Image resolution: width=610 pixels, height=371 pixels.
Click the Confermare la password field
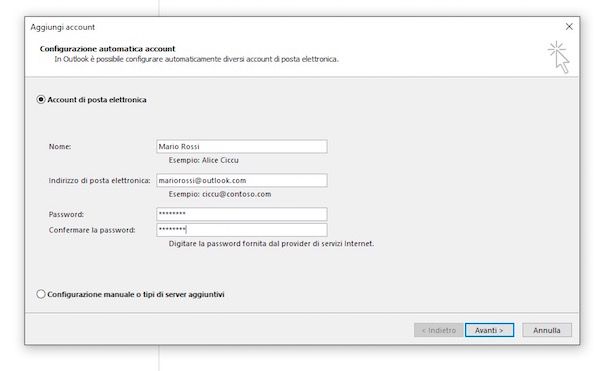[x=242, y=230]
